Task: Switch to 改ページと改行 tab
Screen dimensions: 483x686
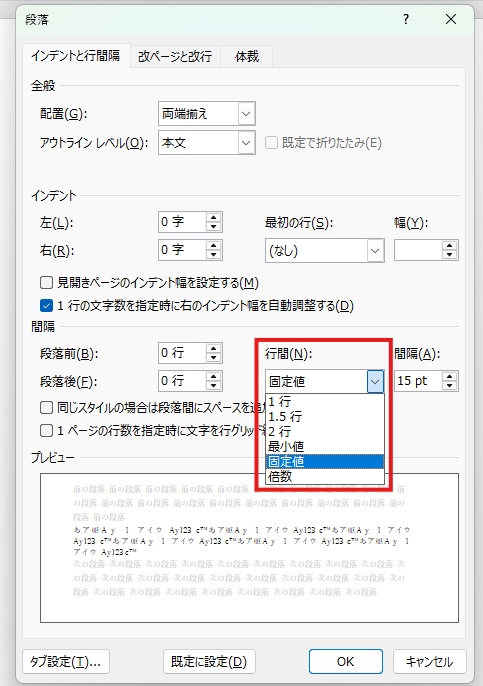Action: 175,56
